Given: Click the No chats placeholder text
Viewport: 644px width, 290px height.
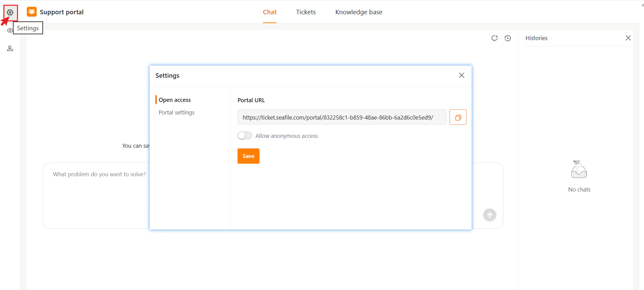Looking at the screenshot, I should 579,189.
